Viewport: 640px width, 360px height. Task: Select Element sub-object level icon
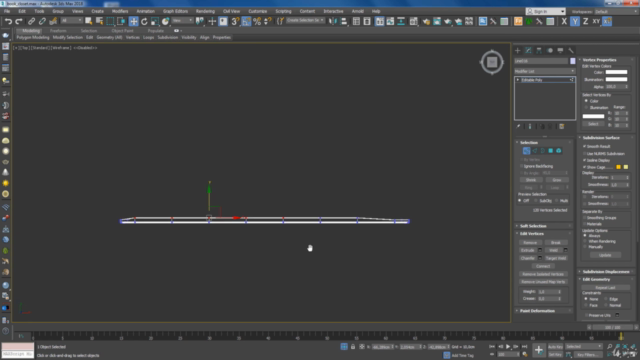point(559,151)
